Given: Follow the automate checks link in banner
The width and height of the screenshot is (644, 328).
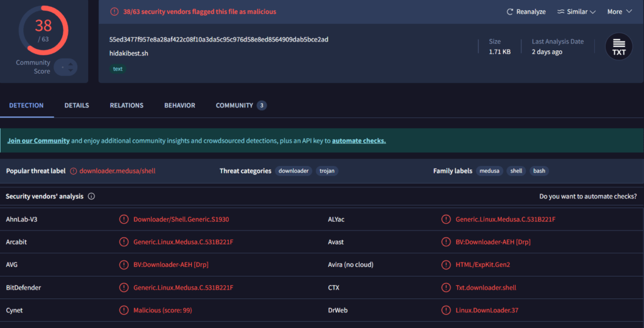Looking at the screenshot, I should 358,141.
